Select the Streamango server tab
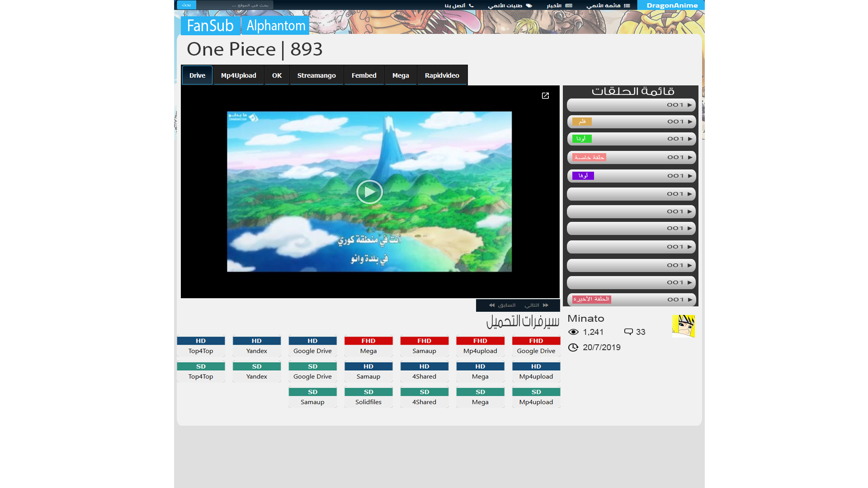Viewport: 868px width, 488px height. pos(316,75)
